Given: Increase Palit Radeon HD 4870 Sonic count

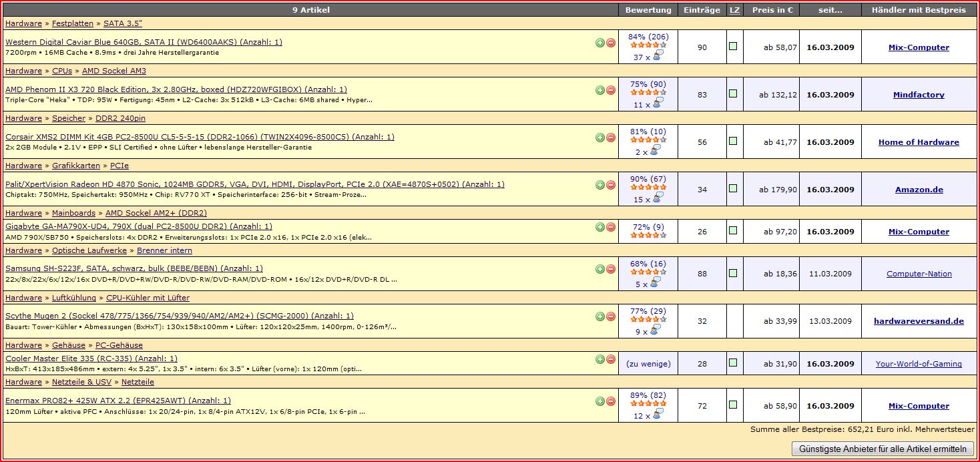Looking at the screenshot, I should (600, 185).
